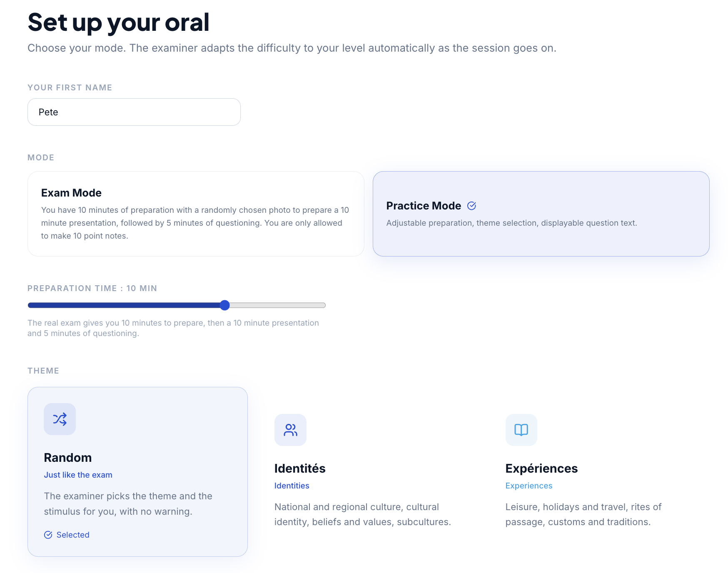Click the Selected checkmark icon in Random card

click(x=48, y=535)
